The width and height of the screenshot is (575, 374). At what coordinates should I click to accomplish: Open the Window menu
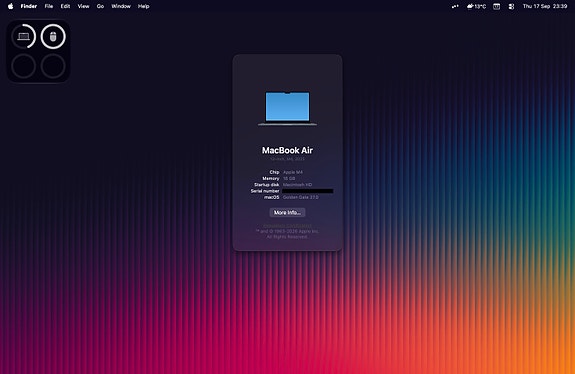[121, 6]
